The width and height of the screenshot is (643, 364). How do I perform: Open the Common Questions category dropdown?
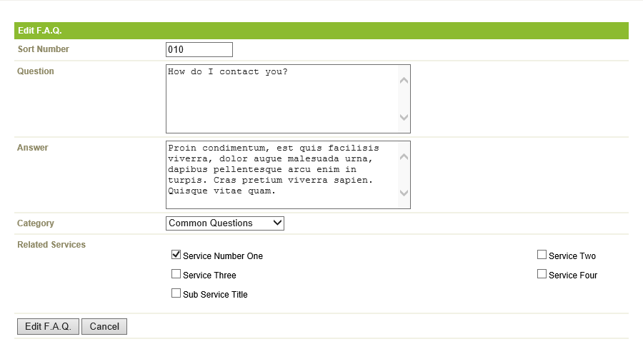pyautogui.click(x=225, y=223)
